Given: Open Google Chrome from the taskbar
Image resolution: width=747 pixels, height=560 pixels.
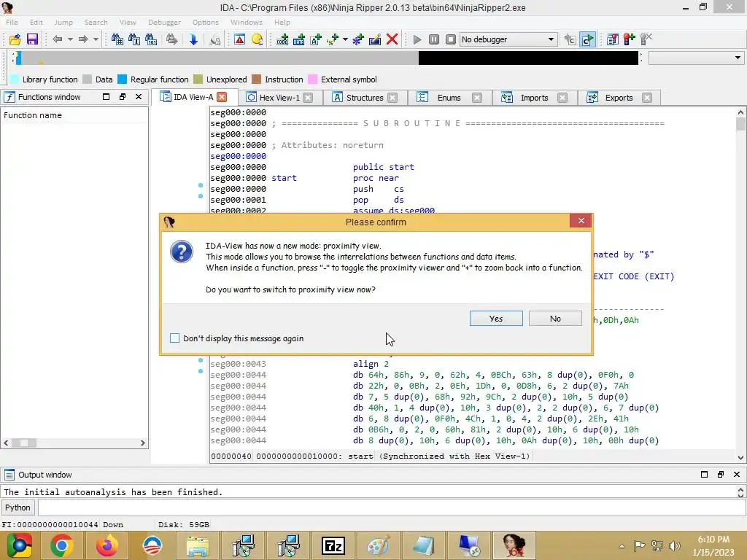Looking at the screenshot, I should pyautogui.click(x=62, y=545).
